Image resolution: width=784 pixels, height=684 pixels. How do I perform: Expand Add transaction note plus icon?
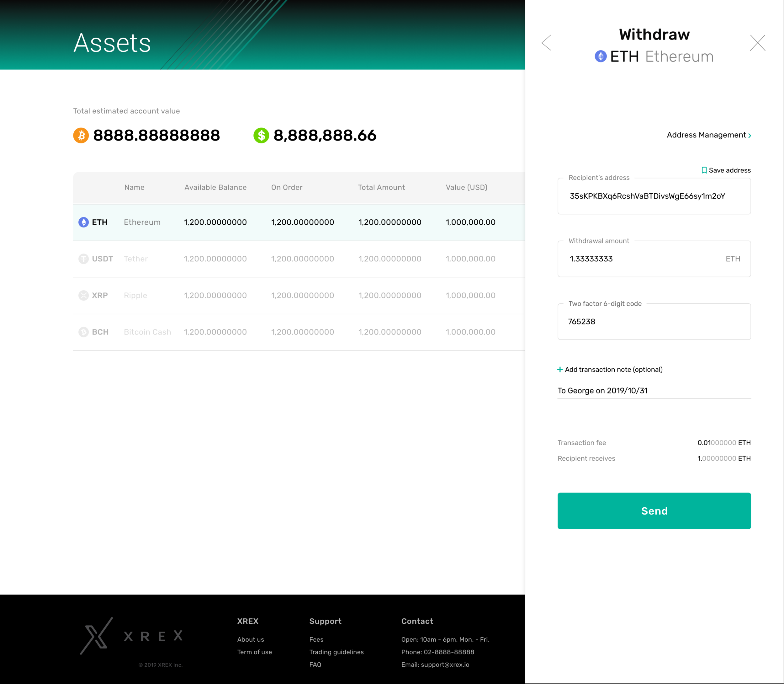coord(560,370)
